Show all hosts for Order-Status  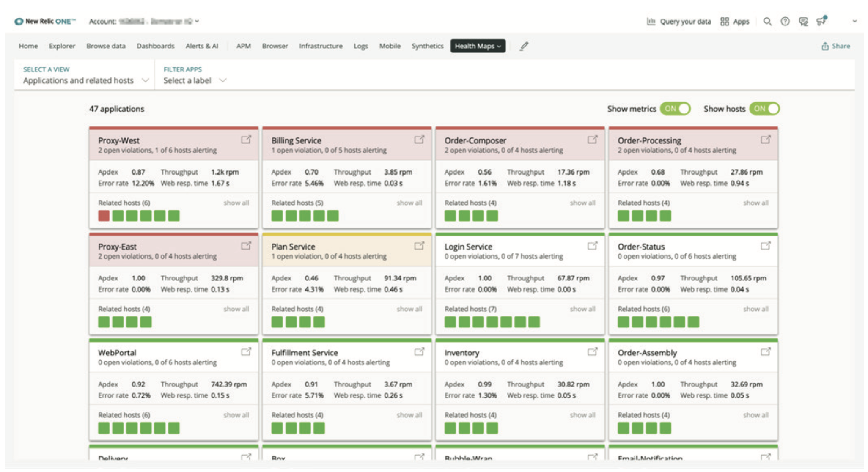[755, 309]
